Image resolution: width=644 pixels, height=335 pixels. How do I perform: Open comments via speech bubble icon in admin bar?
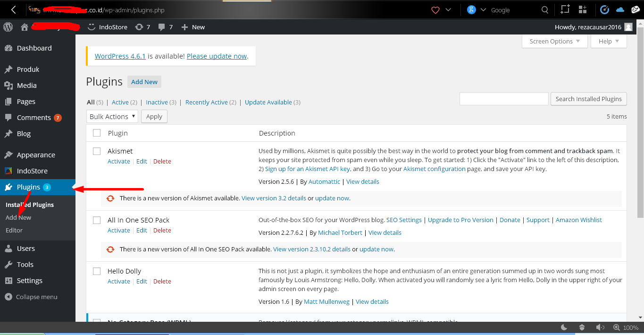(x=163, y=27)
